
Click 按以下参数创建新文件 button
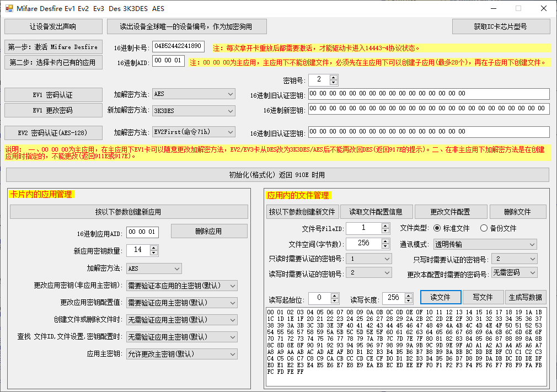[x=302, y=212]
